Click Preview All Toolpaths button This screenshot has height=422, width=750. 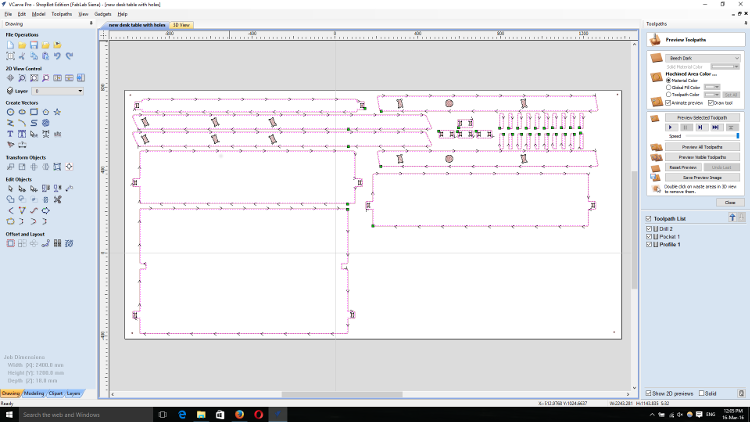(x=702, y=147)
